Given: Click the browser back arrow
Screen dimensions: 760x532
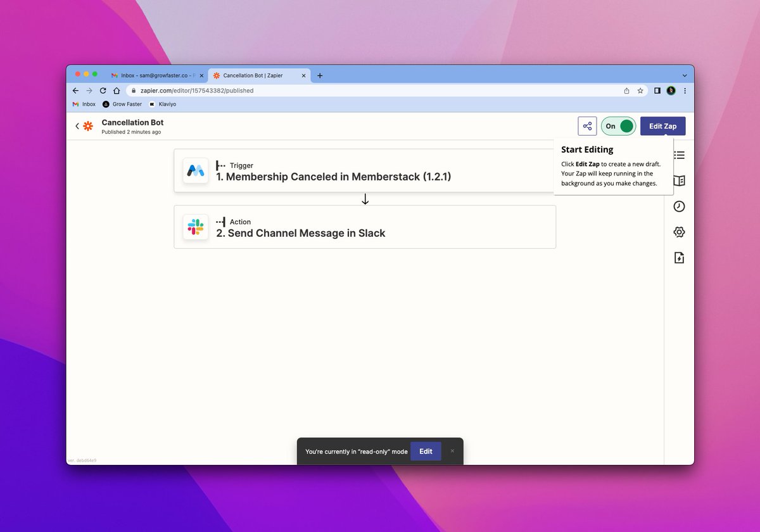Looking at the screenshot, I should 75,91.
